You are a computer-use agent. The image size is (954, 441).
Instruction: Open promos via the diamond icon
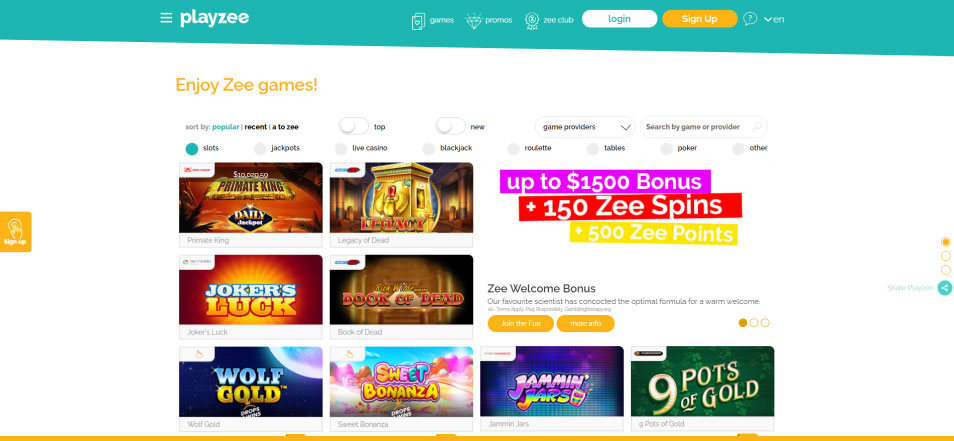point(474,20)
